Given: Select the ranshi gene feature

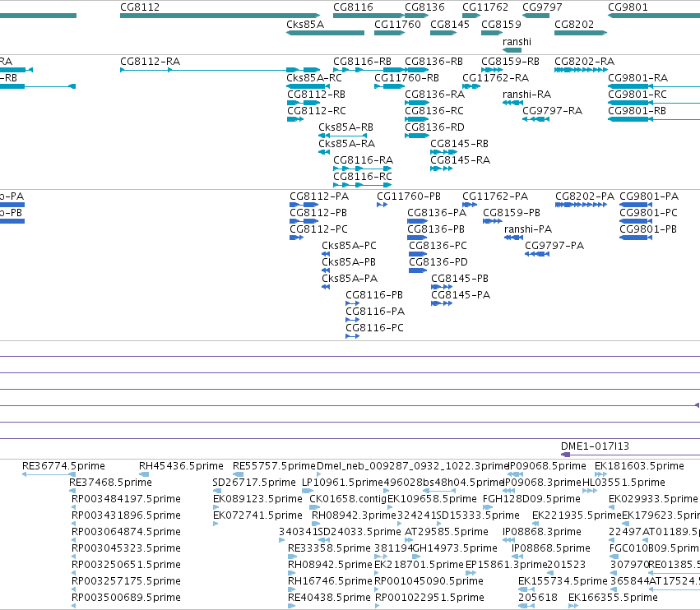Looking at the screenshot, I should 512,50.
